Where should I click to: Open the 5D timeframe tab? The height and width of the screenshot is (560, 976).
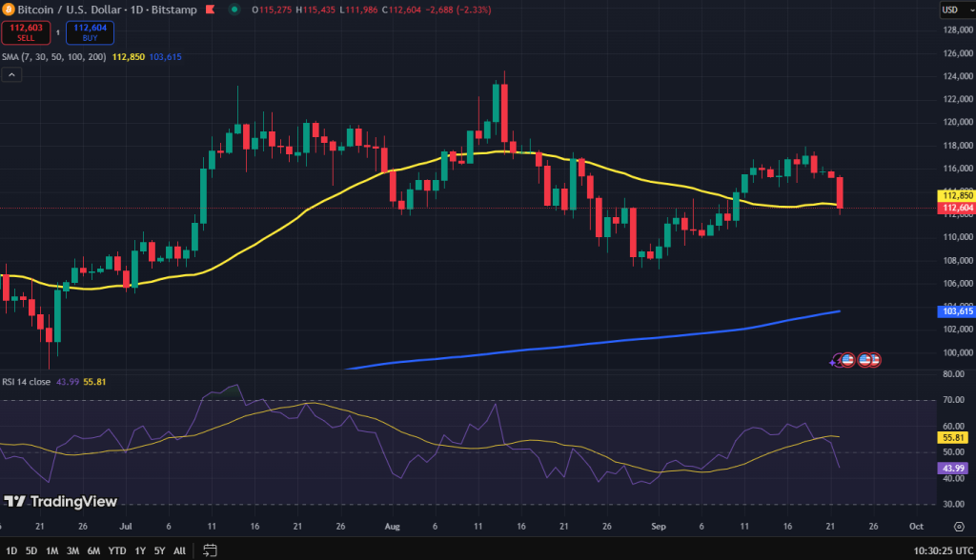[x=30, y=550]
